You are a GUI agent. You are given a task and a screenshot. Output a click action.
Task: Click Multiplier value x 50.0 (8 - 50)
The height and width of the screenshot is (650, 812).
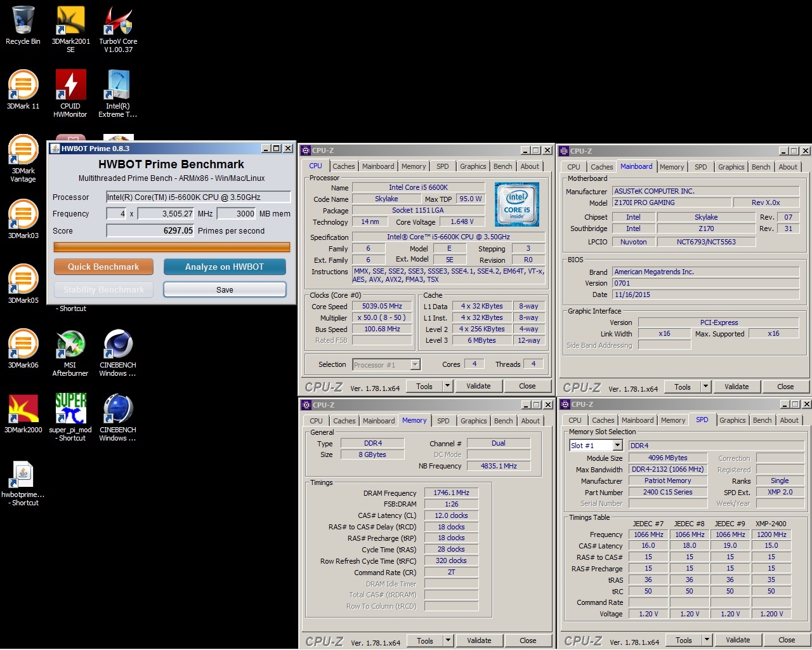point(382,317)
